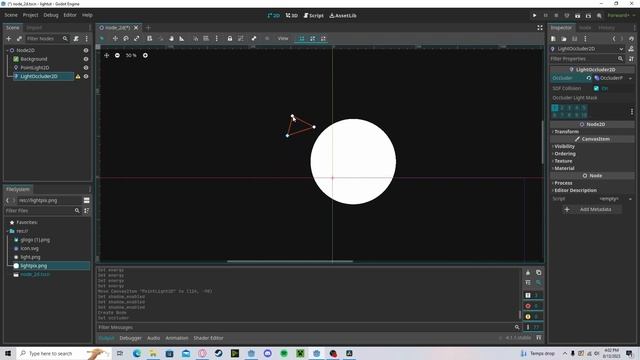This screenshot has height=360, width=640.
Task: Open the Project menu
Action: point(30,15)
